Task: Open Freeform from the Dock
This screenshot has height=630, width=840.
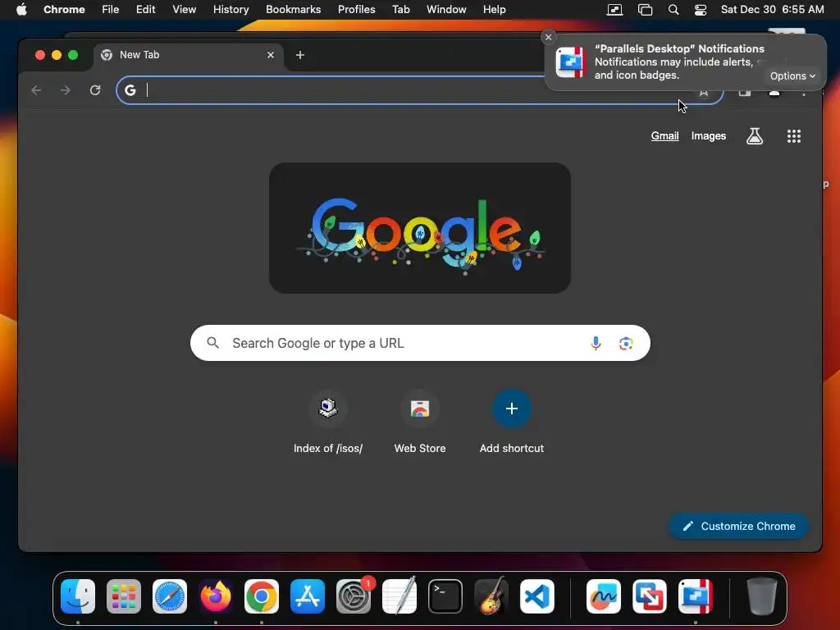Action: click(604, 596)
